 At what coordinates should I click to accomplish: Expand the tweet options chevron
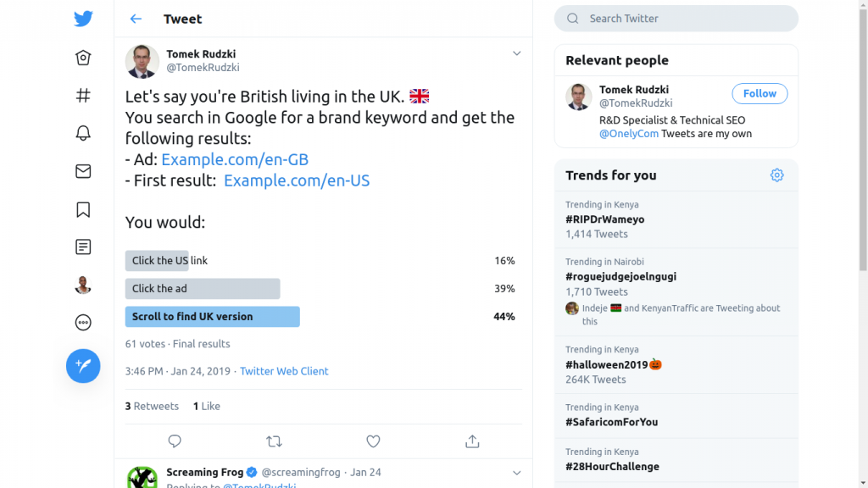(516, 54)
